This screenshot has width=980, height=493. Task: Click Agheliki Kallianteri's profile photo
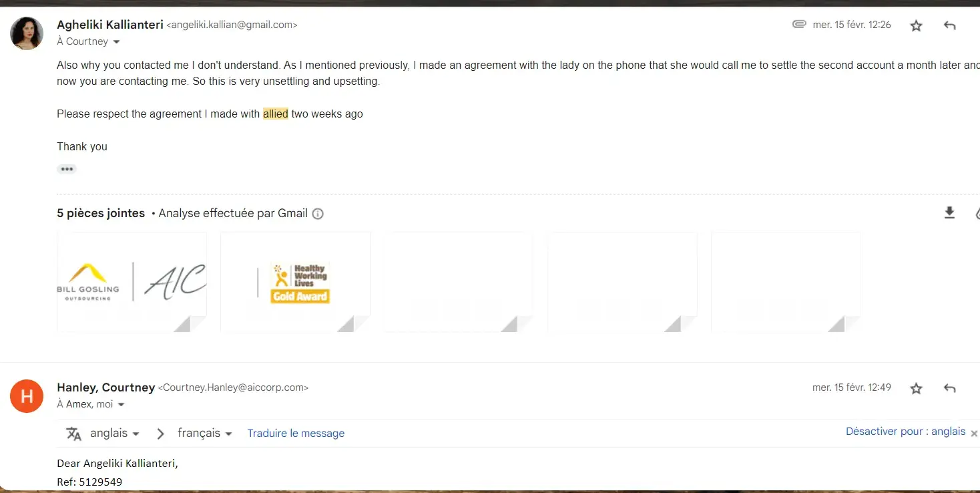pos(27,33)
